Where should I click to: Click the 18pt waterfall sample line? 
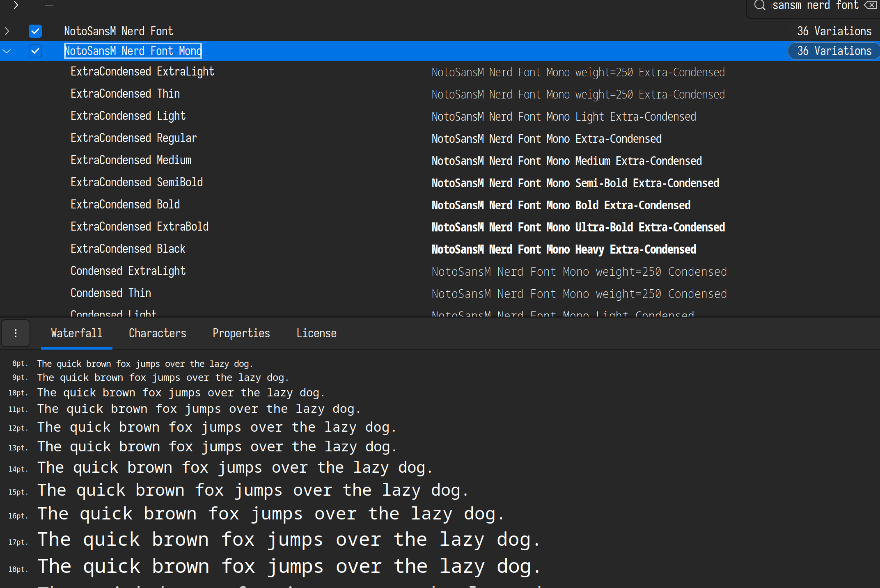click(x=289, y=566)
